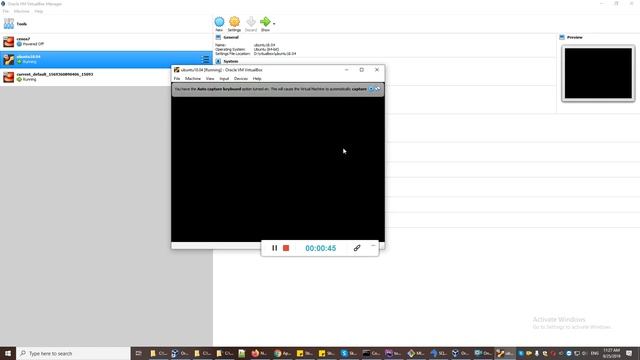This screenshot has width=640, height=360.
Task: Open the notification center icon
Action: point(629,353)
